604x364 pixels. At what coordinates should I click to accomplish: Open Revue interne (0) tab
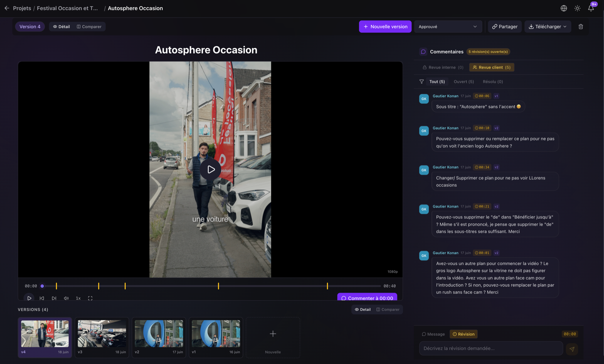(443, 67)
